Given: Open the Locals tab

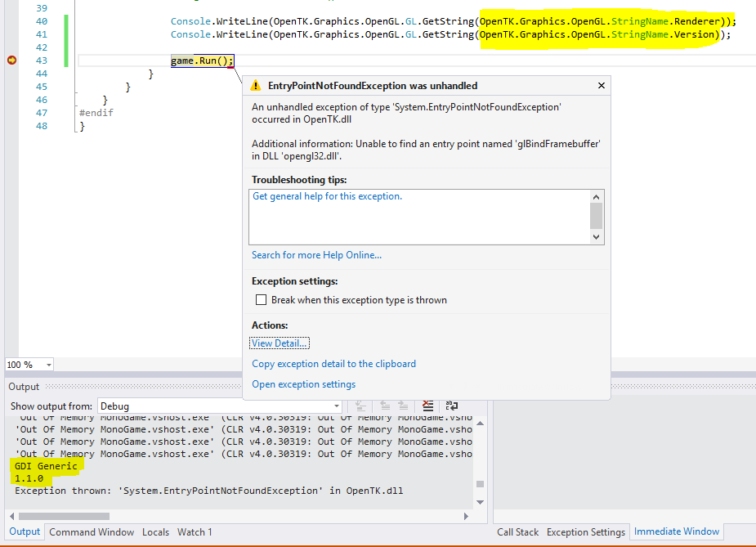Looking at the screenshot, I should click(156, 532).
